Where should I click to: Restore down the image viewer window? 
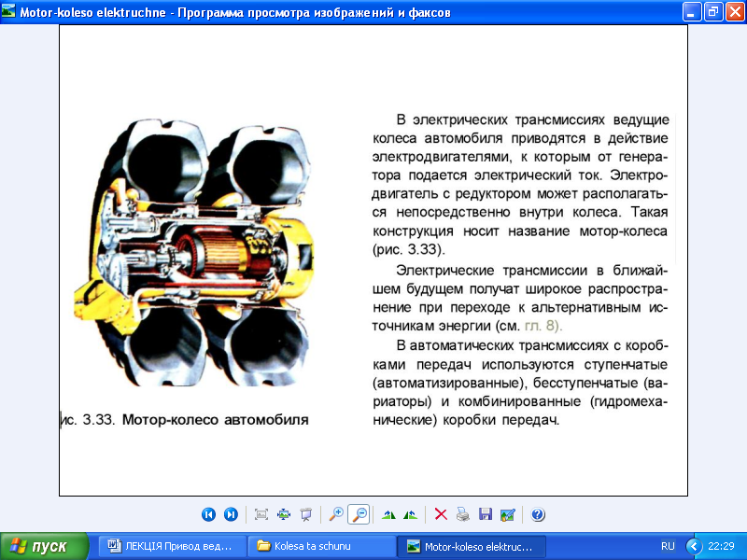(x=713, y=12)
